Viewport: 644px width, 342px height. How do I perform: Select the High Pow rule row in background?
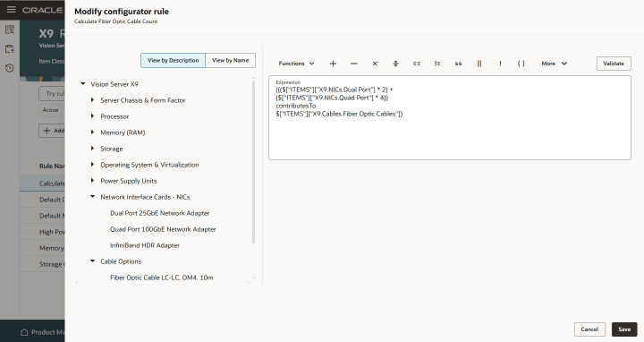tap(42, 232)
